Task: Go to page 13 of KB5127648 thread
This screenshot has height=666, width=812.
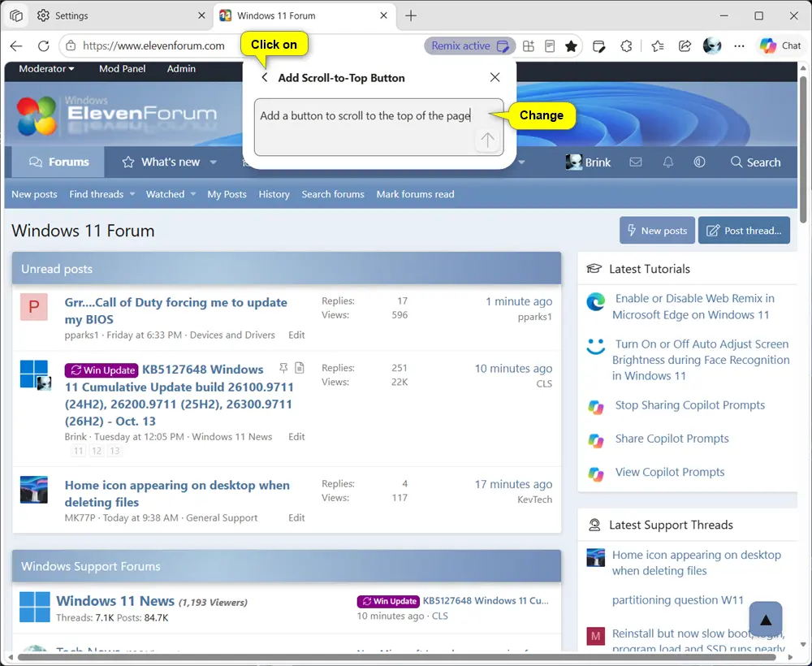Action: point(114,451)
